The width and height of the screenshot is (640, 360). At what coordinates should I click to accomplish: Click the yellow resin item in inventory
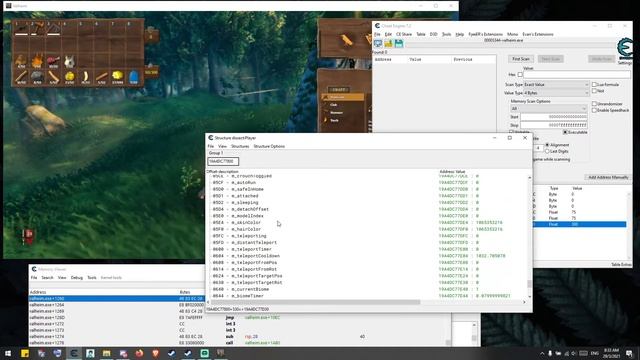(69, 77)
